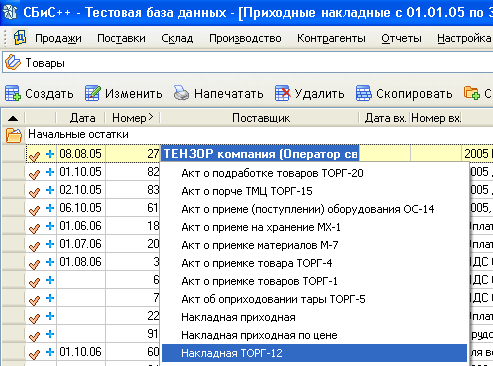Click the Дата вх. column header
Viewport: 493px width, 366px height.
tap(385, 118)
